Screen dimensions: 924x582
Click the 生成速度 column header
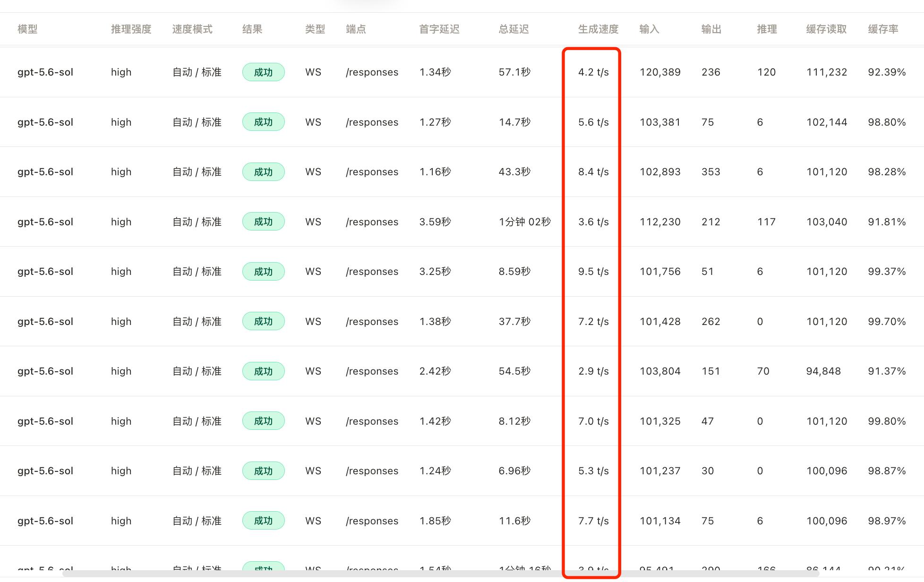click(599, 29)
